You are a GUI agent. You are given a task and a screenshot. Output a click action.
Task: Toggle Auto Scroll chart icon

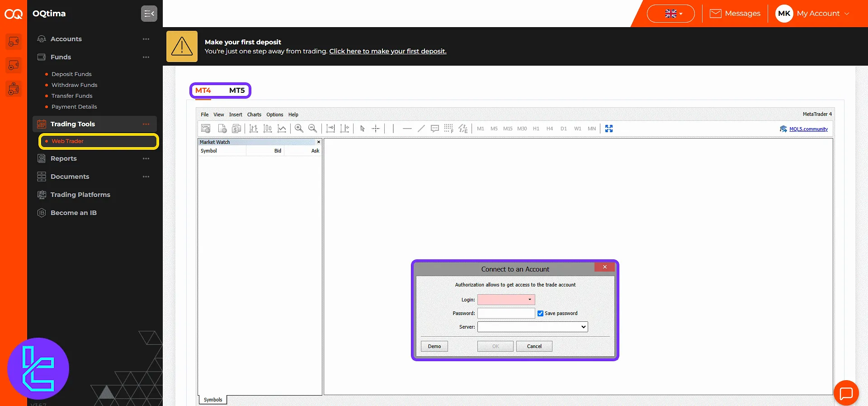pyautogui.click(x=330, y=129)
